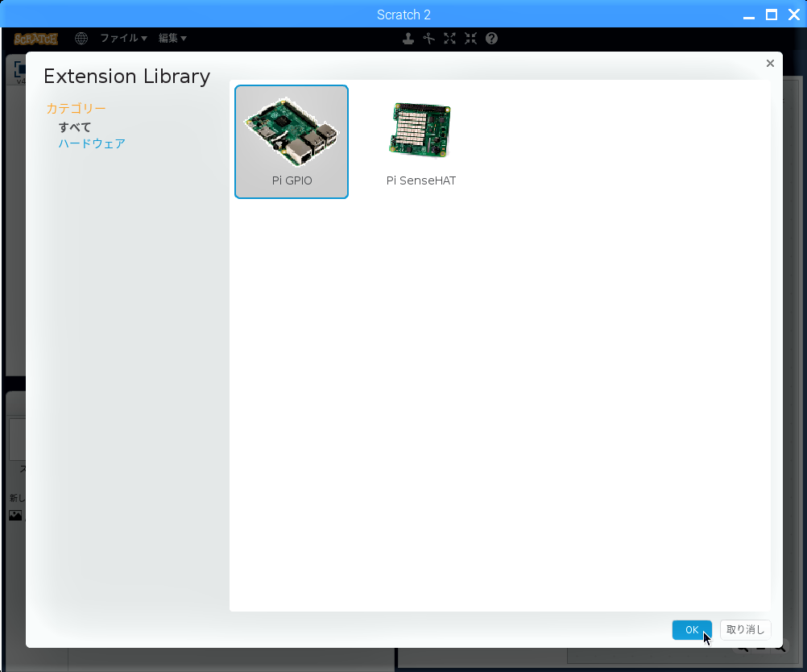The width and height of the screenshot is (807, 672).
Task: Select the duplicate stamp tool
Action: [408, 39]
